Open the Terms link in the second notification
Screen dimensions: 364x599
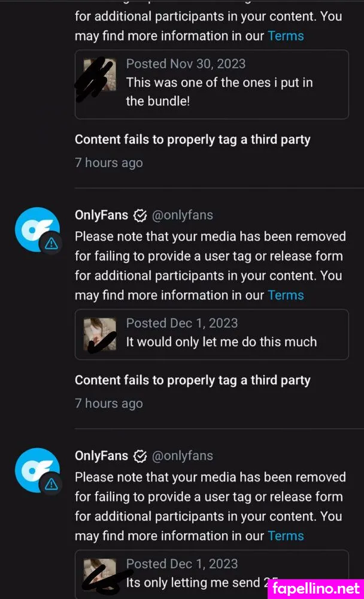(286, 295)
